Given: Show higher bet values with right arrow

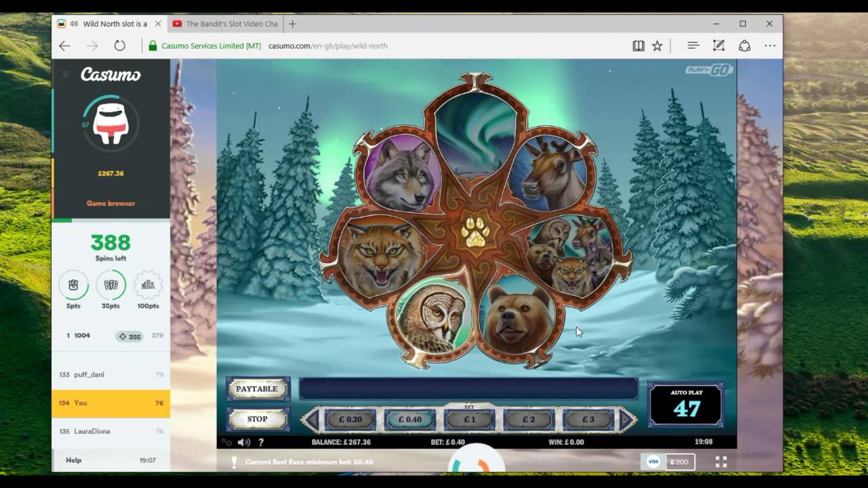Looking at the screenshot, I should [x=627, y=420].
